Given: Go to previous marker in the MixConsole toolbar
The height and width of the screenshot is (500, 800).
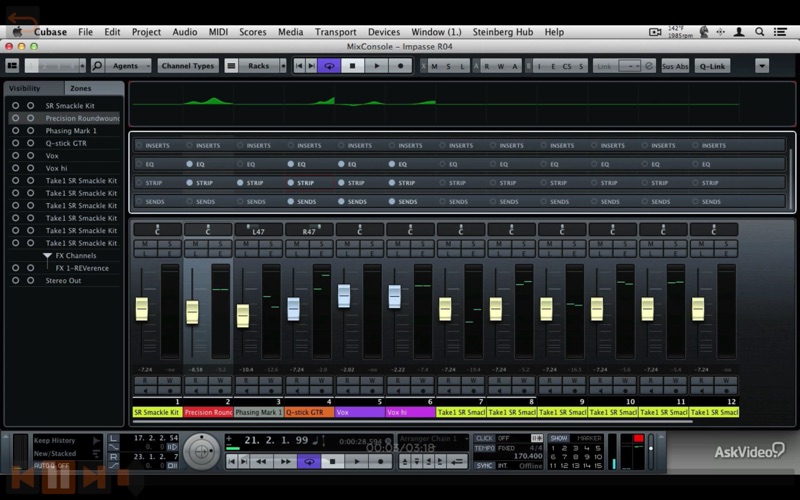Looking at the screenshot, I should 299,66.
